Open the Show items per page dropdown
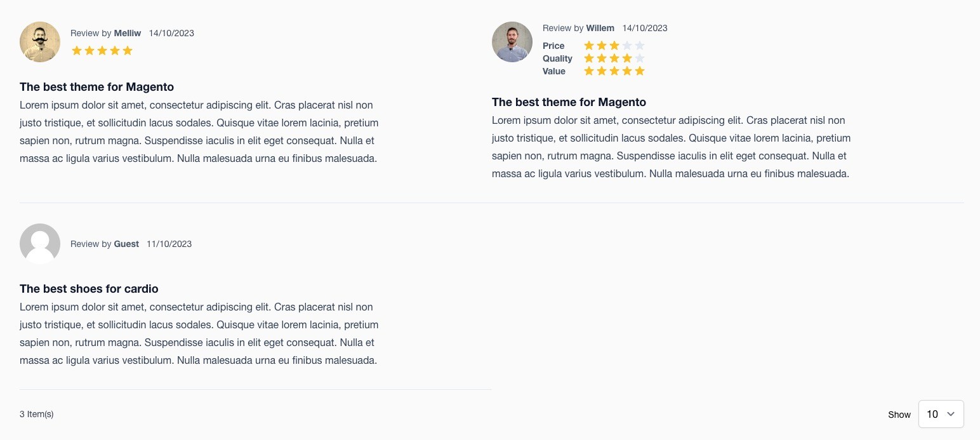This screenshot has width=980, height=440. 941,414
